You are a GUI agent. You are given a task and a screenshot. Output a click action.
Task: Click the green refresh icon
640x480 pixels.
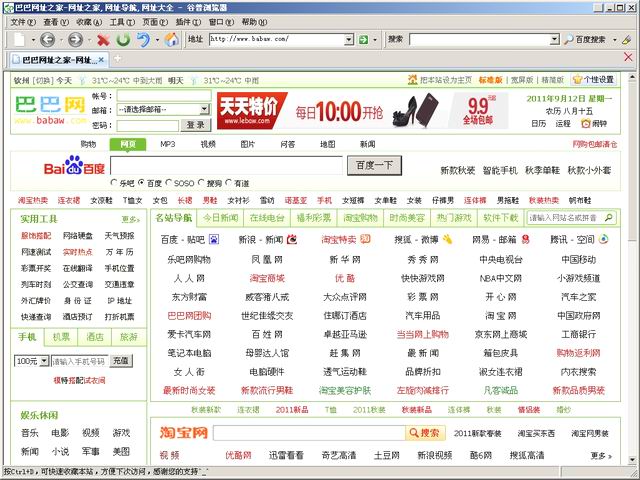click(123, 40)
